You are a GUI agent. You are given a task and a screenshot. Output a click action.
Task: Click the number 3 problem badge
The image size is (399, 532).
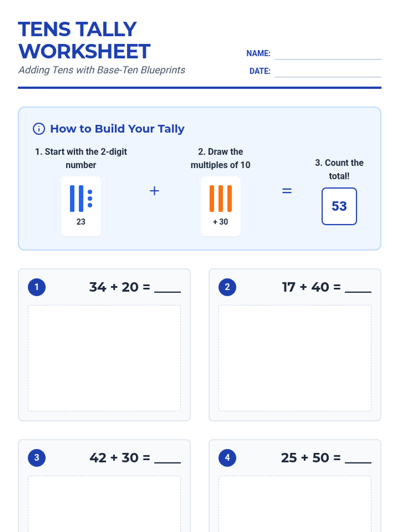(x=37, y=458)
